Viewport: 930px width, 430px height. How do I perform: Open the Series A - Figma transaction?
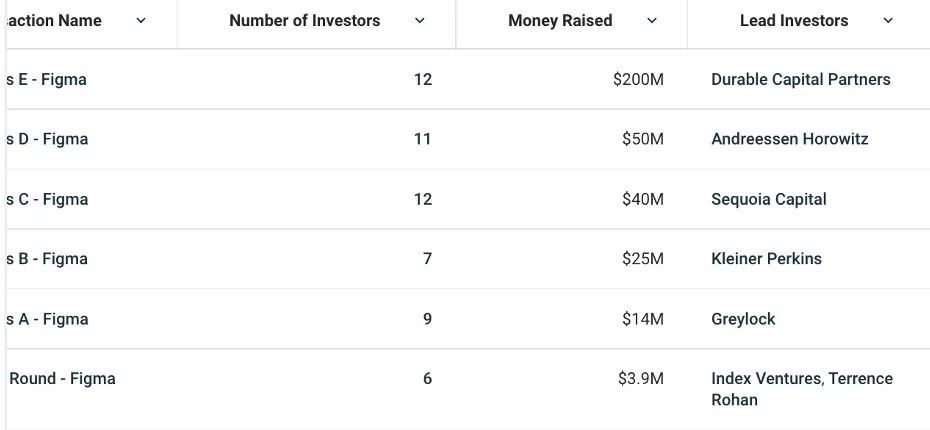click(47, 319)
